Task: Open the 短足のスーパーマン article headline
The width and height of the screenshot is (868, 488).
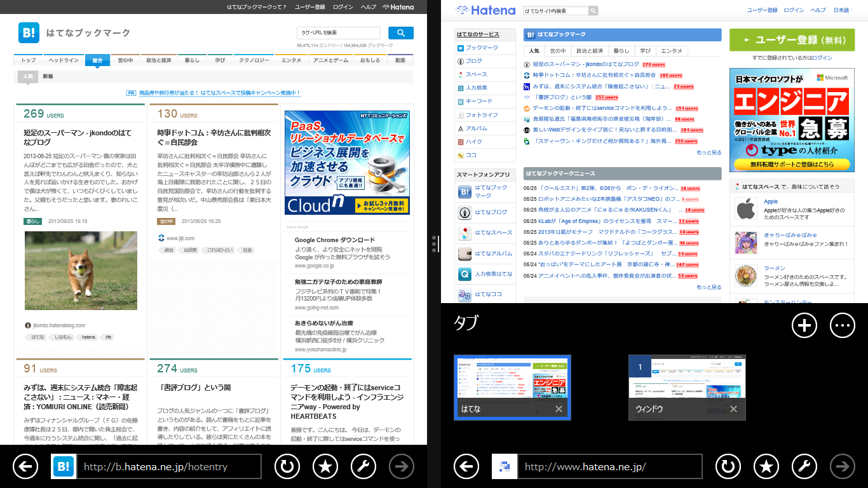Action: click(78, 137)
